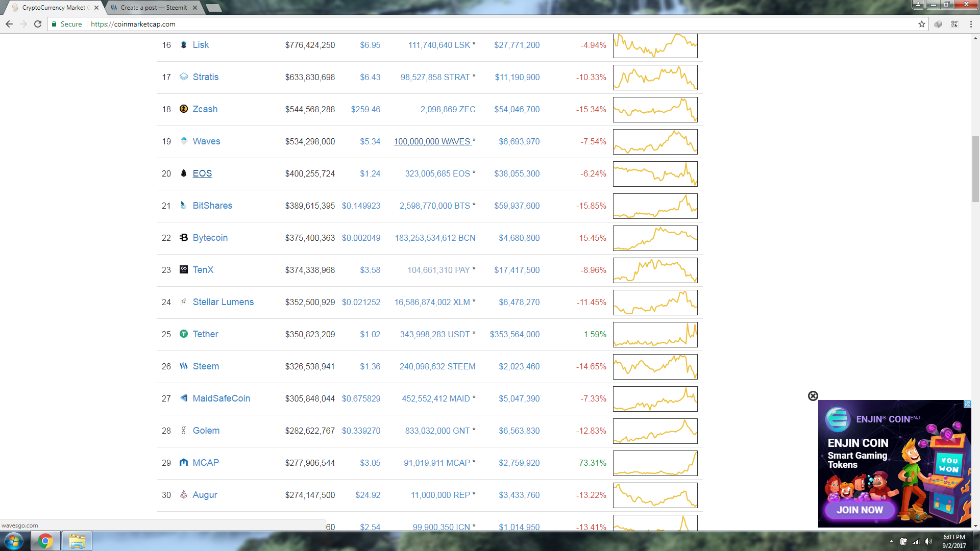
Task: Click the network signal tray icon
Action: (916, 541)
